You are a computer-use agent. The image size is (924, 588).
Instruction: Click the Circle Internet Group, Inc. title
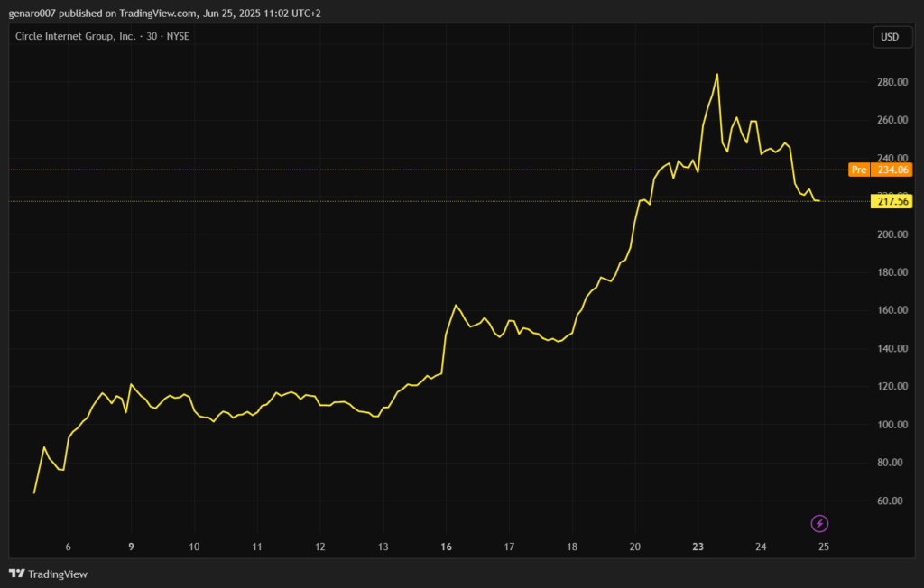pos(75,36)
